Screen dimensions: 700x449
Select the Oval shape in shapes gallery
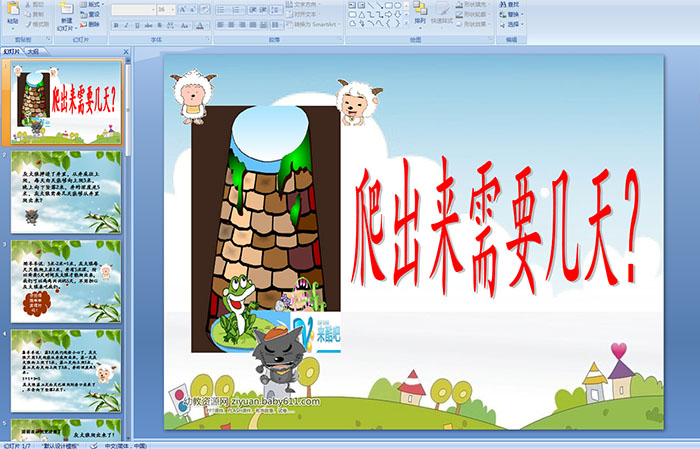[x=397, y=5]
